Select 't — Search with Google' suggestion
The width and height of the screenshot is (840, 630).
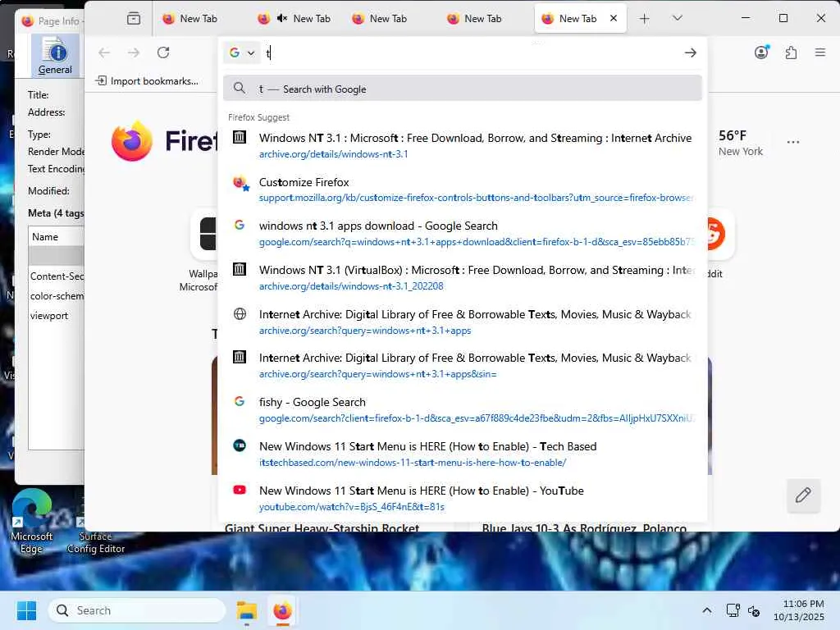(463, 89)
